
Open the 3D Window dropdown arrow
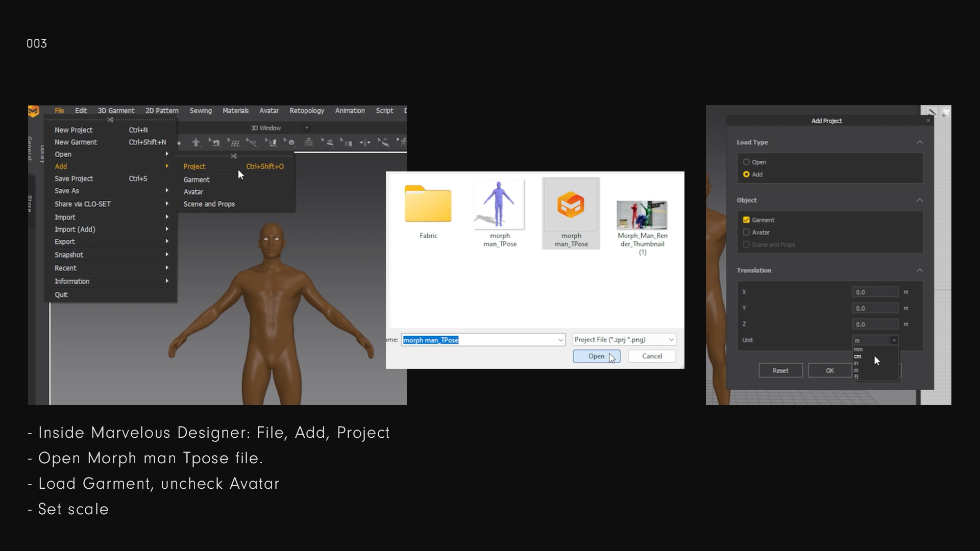click(x=307, y=128)
